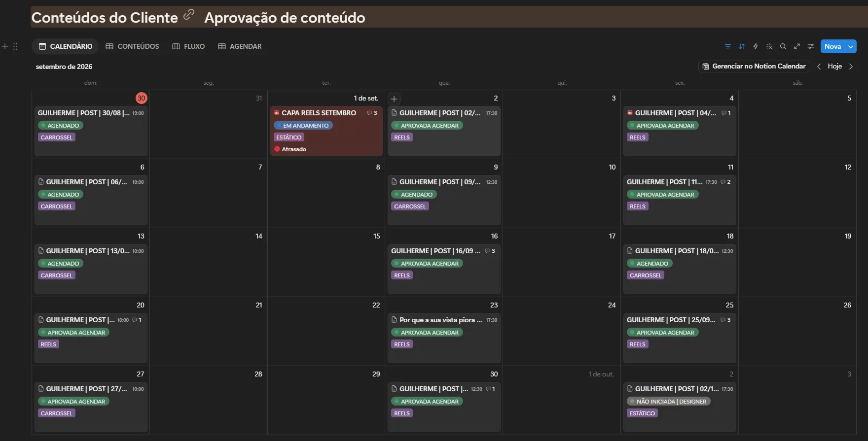Open the automations lightning bolt icon

point(756,46)
